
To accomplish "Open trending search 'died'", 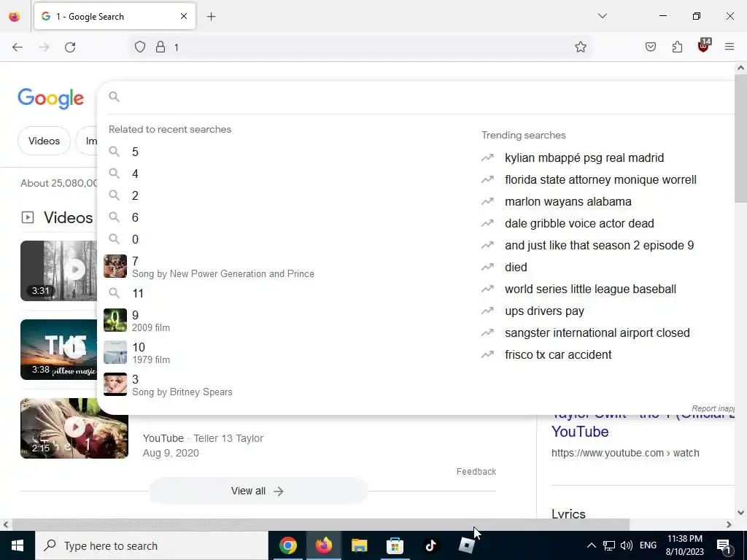I will coord(516,267).
